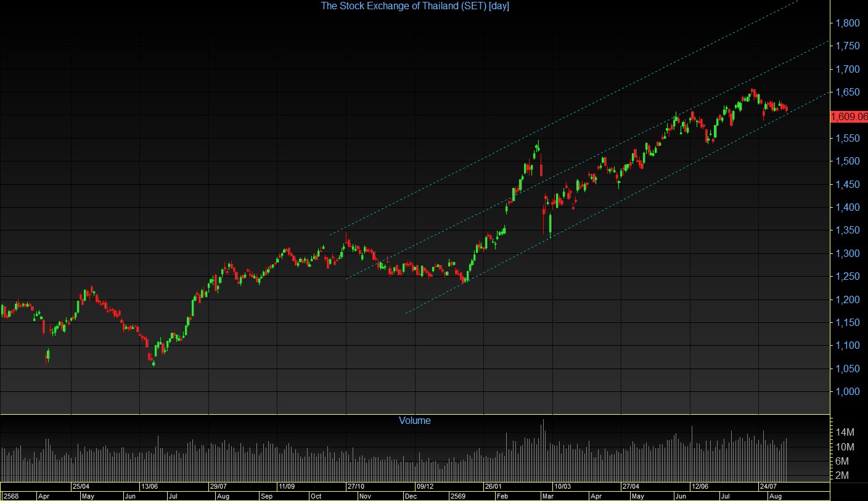Click the 1,450 price axis value
The image size is (868, 501).
(x=848, y=184)
